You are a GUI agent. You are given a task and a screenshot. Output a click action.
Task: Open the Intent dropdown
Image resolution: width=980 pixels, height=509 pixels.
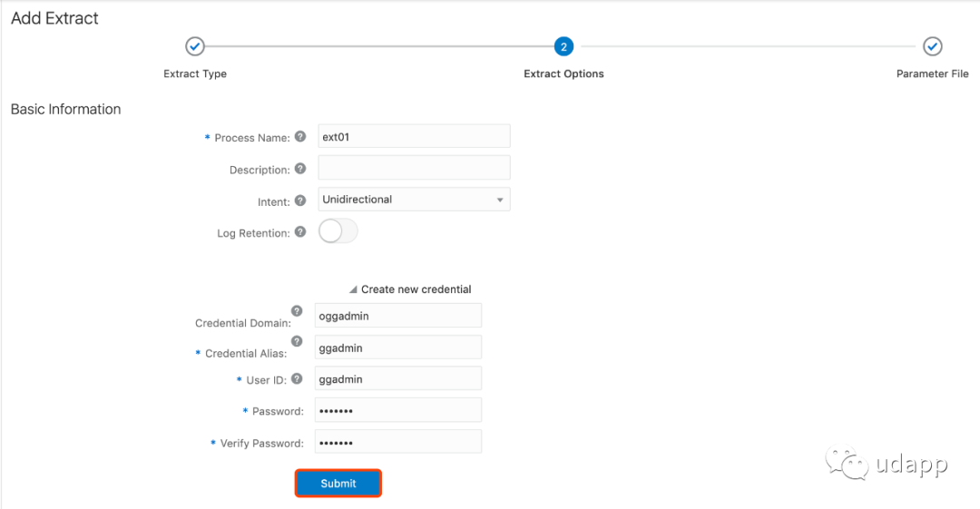coord(414,200)
